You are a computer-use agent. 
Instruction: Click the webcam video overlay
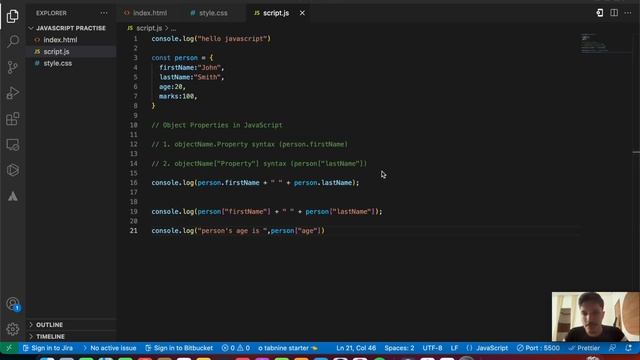click(596, 316)
